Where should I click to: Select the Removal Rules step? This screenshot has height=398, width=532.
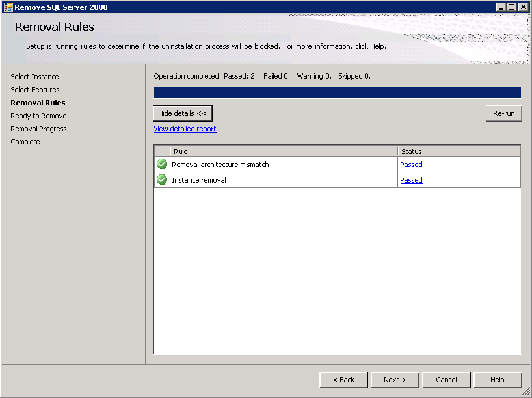38,103
